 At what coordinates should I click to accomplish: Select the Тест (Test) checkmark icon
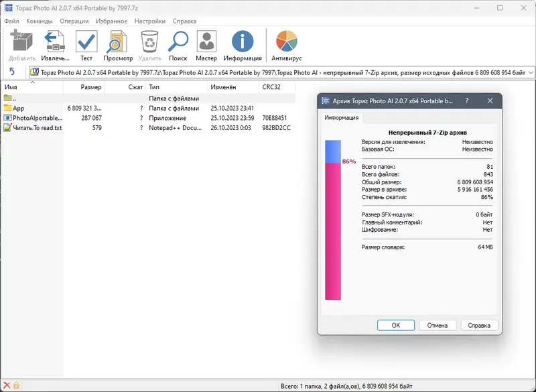coord(86,42)
